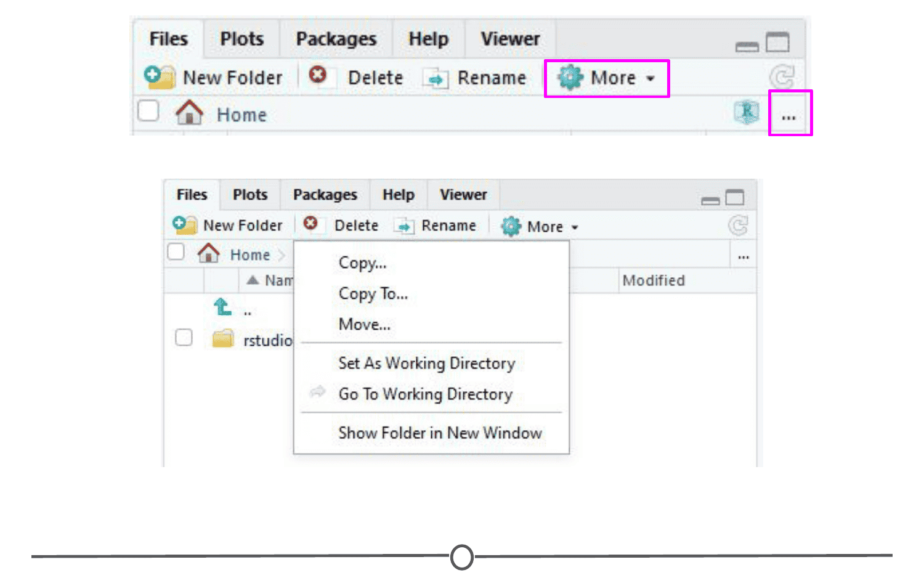
Task: Click the Home breadcrumb text beside the cube-icon row
Action: tap(242, 115)
